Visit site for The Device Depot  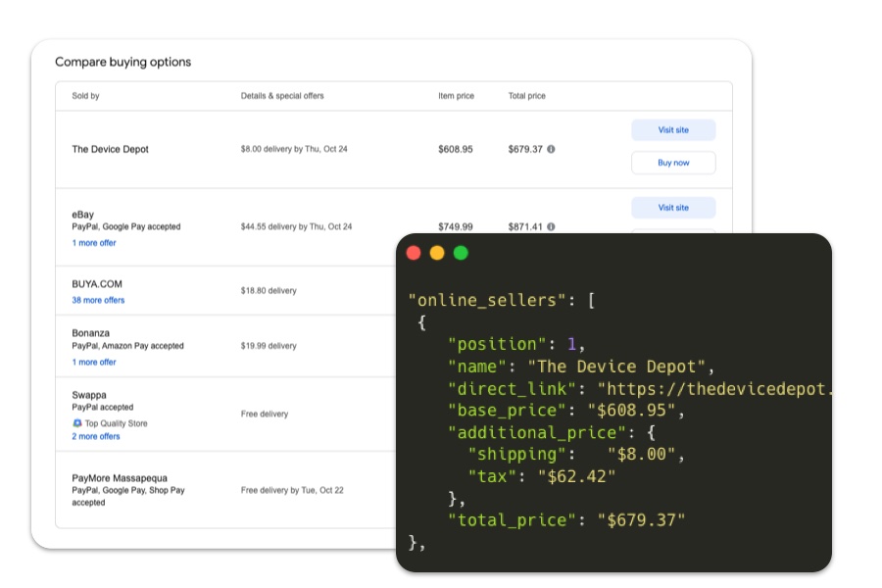point(672,129)
